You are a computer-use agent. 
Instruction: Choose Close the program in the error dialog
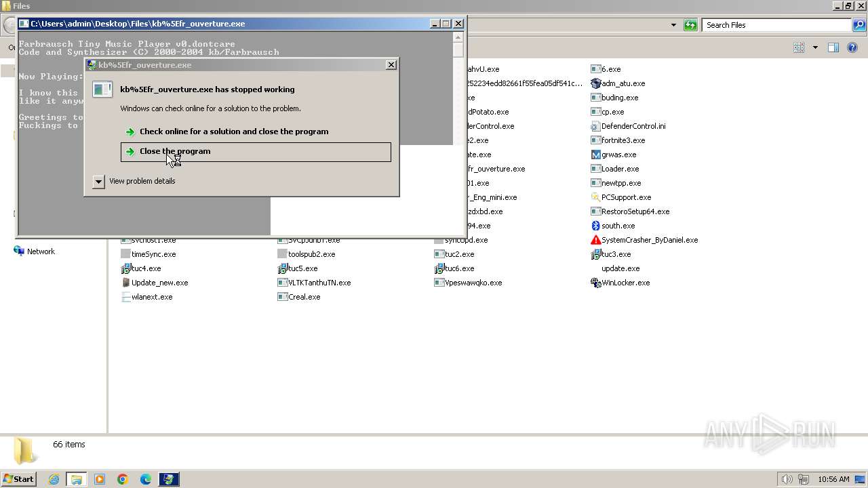coord(256,152)
